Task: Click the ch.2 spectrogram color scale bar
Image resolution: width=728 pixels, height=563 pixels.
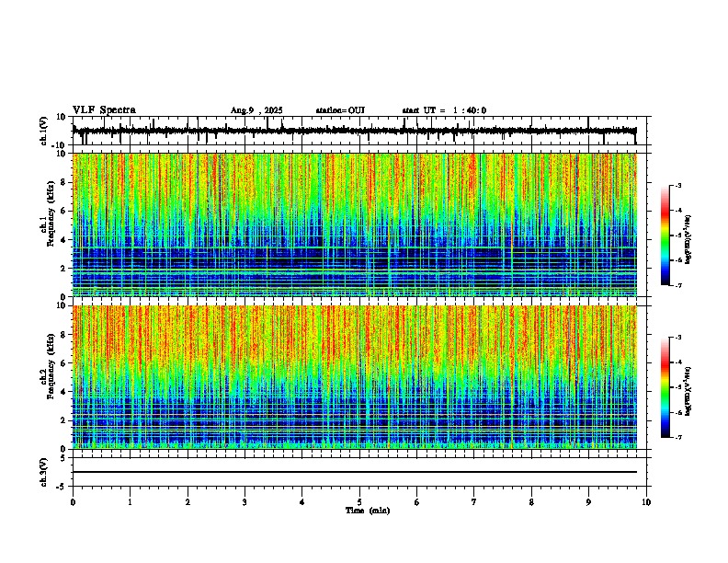Action: point(665,387)
